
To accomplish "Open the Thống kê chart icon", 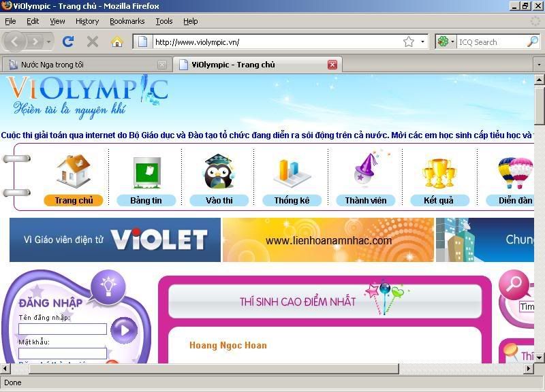I will tap(292, 172).
